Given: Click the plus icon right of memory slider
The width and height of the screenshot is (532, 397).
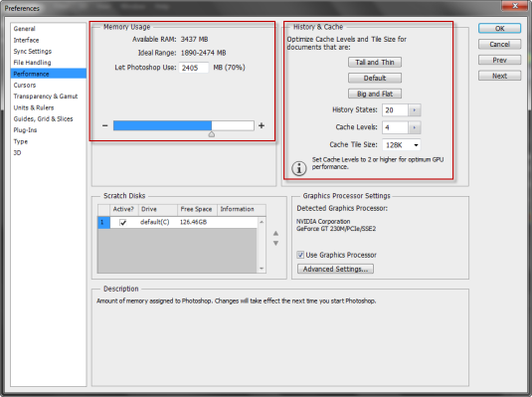Looking at the screenshot, I should coord(262,125).
